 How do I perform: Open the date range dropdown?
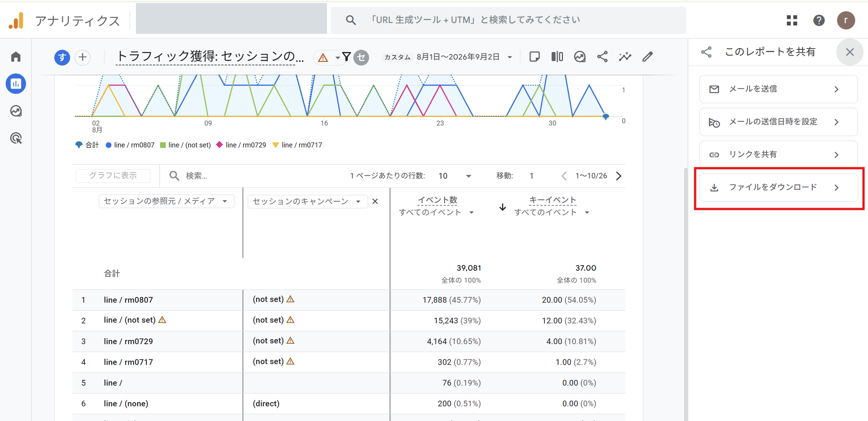tap(510, 57)
